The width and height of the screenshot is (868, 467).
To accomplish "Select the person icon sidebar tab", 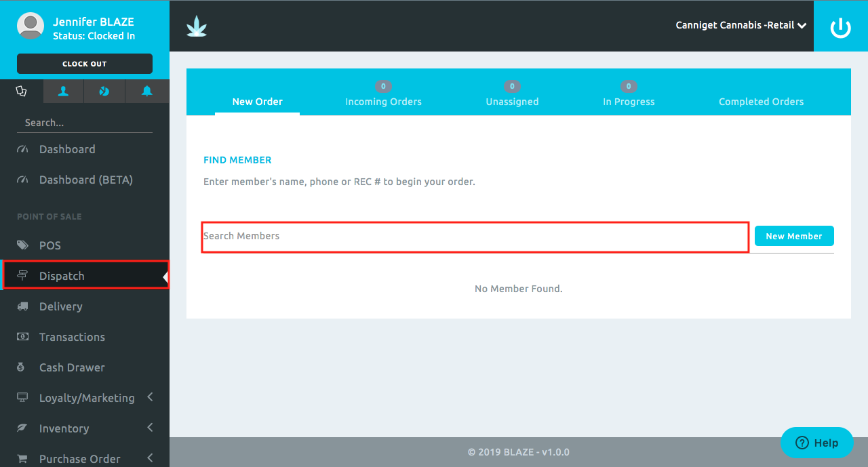I will coord(63,92).
